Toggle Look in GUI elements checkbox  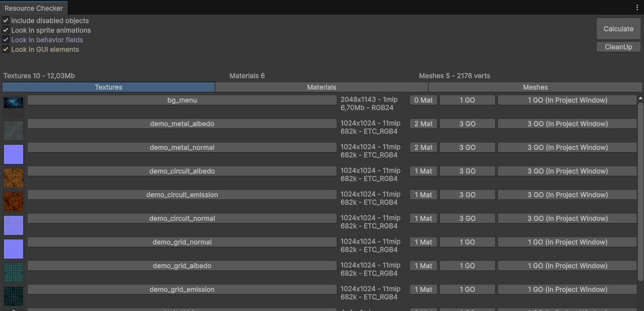6,49
